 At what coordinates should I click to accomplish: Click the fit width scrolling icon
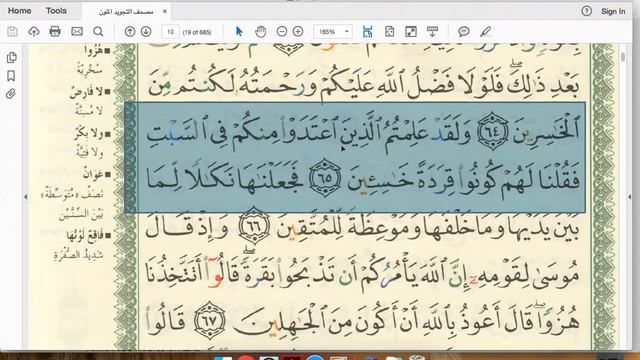(x=367, y=31)
